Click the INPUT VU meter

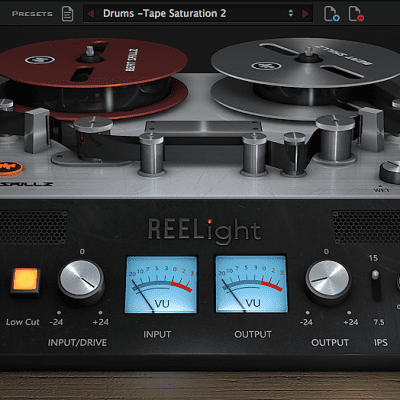tap(161, 284)
